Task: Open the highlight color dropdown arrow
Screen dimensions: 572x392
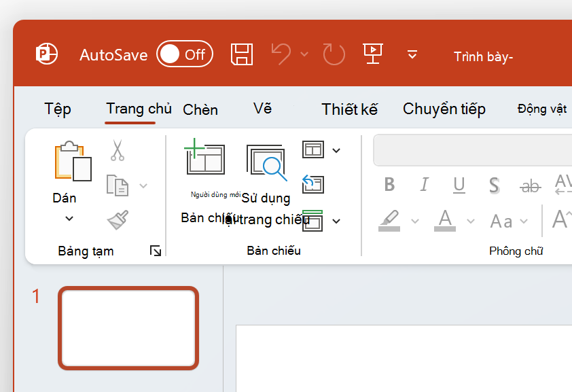Action: (415, 221)
